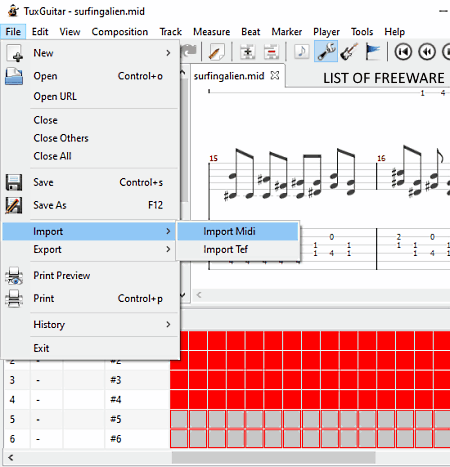The height and width of the screenshot is (467, 450).
Task: Click the Print Preview printer icon
Action: 14,276
